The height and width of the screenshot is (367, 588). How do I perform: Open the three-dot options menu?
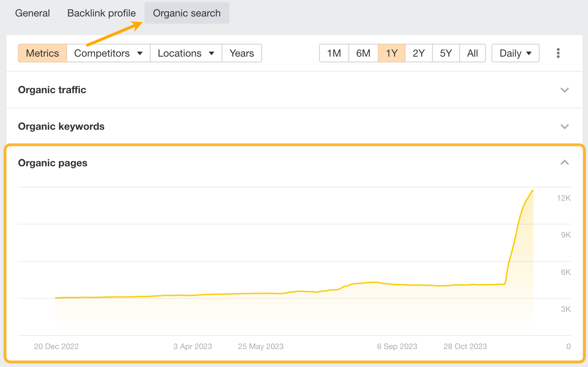[x=558, y=53]
